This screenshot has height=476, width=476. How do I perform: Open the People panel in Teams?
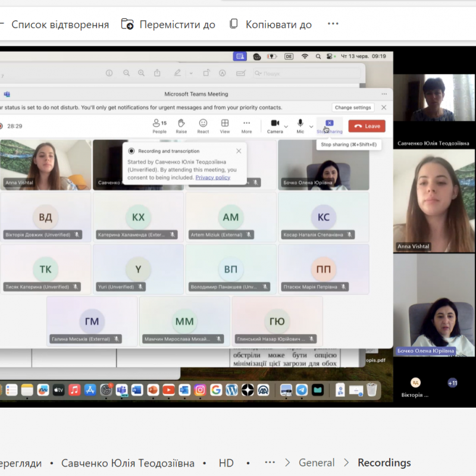click(159, 126)
